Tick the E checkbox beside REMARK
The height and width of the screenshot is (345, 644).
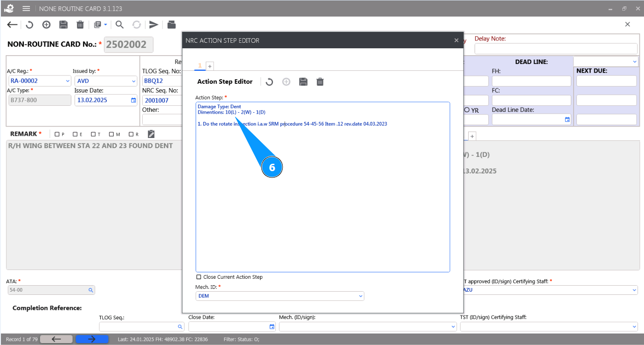(x=75, y=134)
